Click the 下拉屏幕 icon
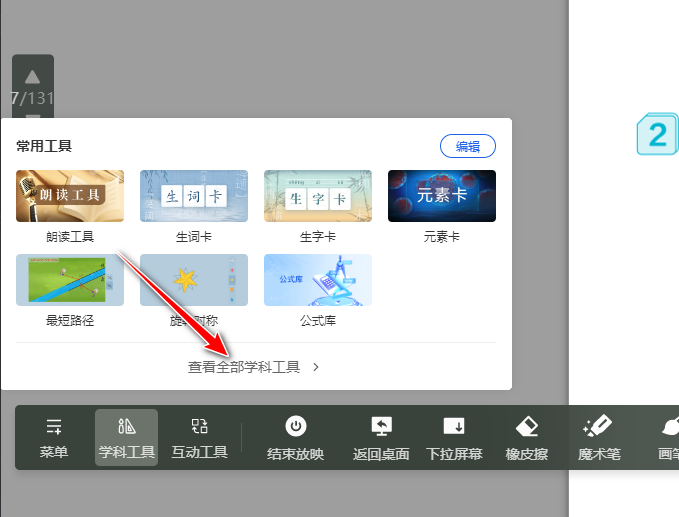The image size is (679, 517). (454, 426)
